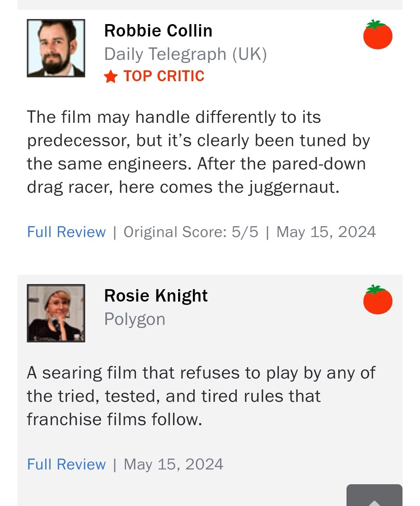420x506 pixels.
Task: Click the fresh tomato icon on Rosie Knight's review
Action: click(378, 300)
